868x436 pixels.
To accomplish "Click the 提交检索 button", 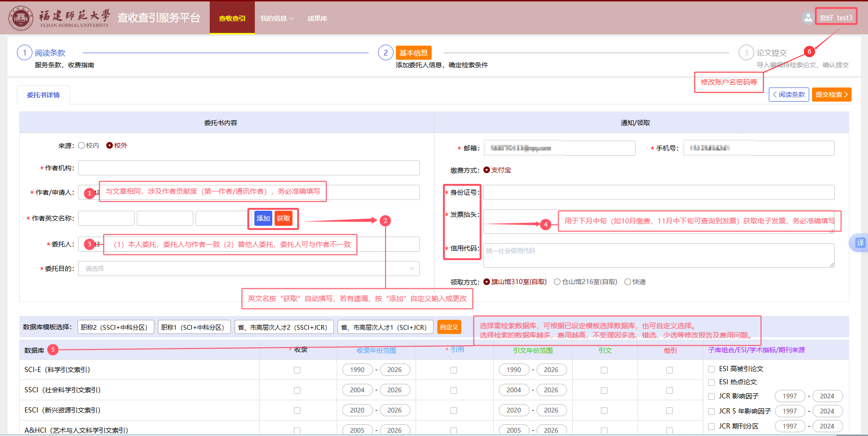I will point(831,95).
